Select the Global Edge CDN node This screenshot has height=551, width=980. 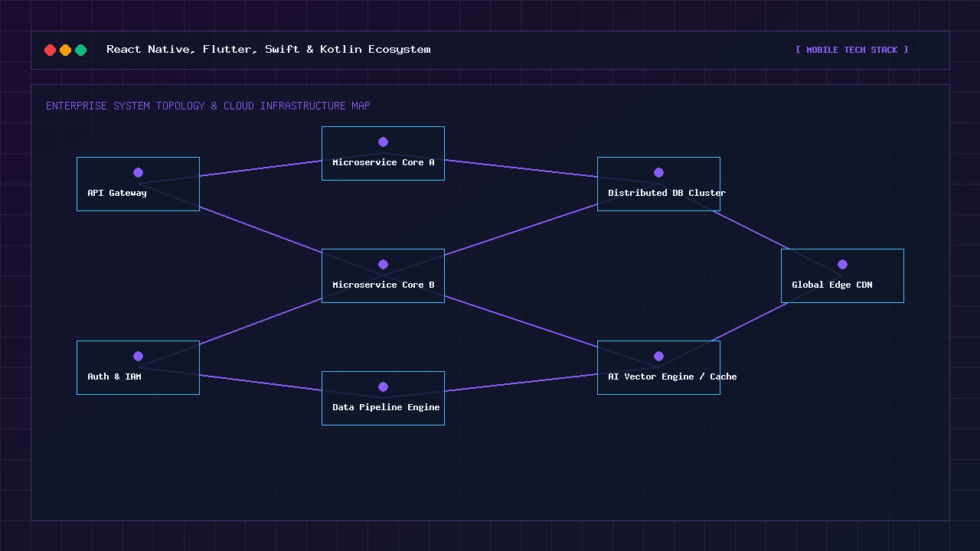point(842,275)
